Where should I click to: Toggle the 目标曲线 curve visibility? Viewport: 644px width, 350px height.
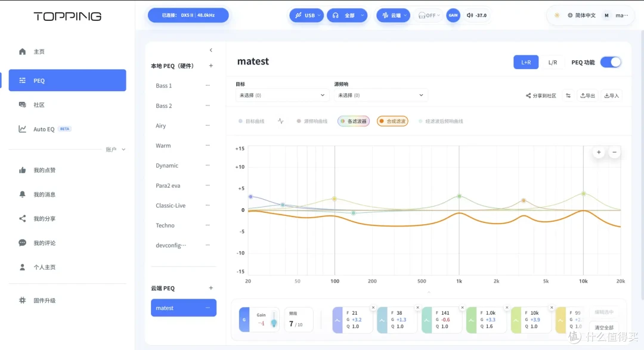(x=252, y=121)
